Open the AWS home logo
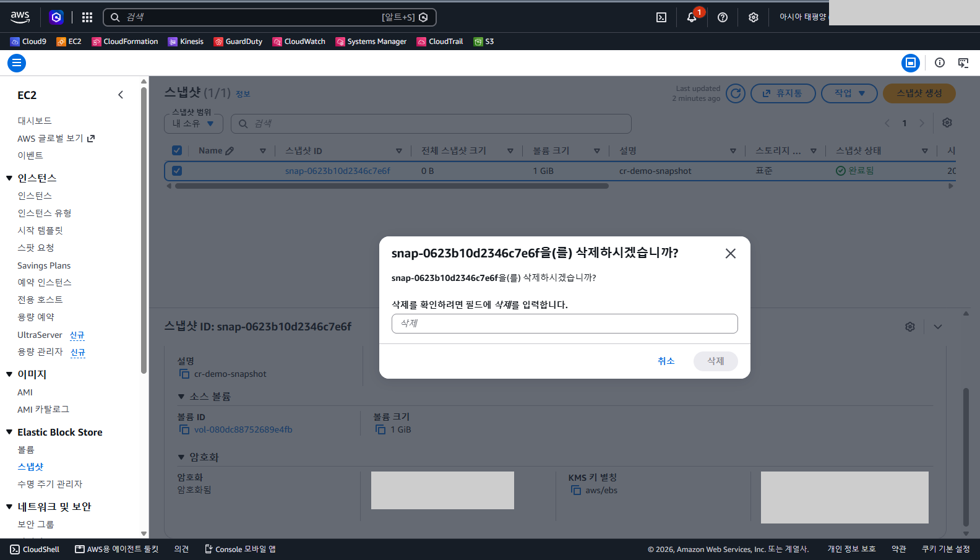Screen dimensions: 980x560 tap(20, 17)
